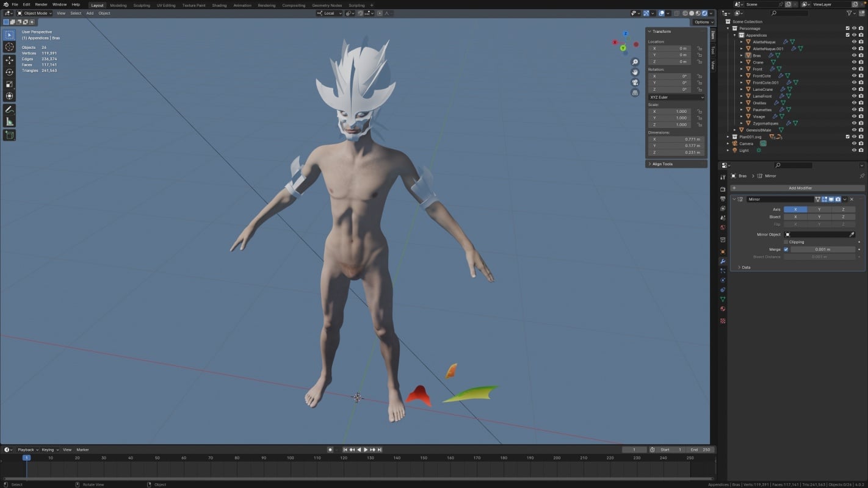The height and width of the screenshot is (488, 868).
Task: Expand the Oreilles tree item
Action: (x=742, y=103)
